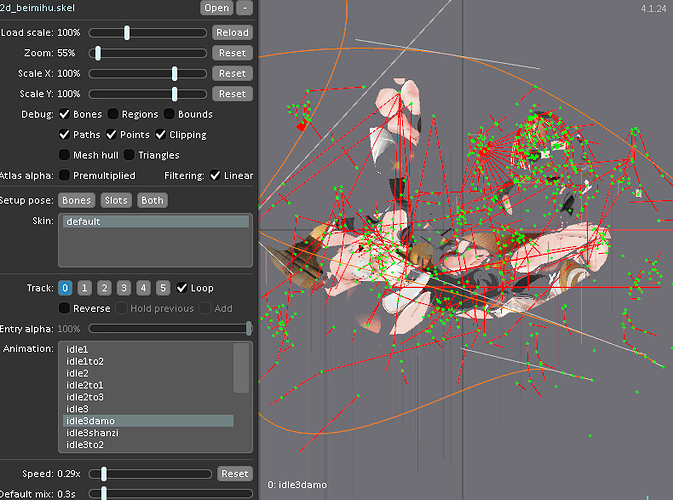673x500 pixels.
Task: Uncheck the Paths debug option
Action: click(64, 135)
